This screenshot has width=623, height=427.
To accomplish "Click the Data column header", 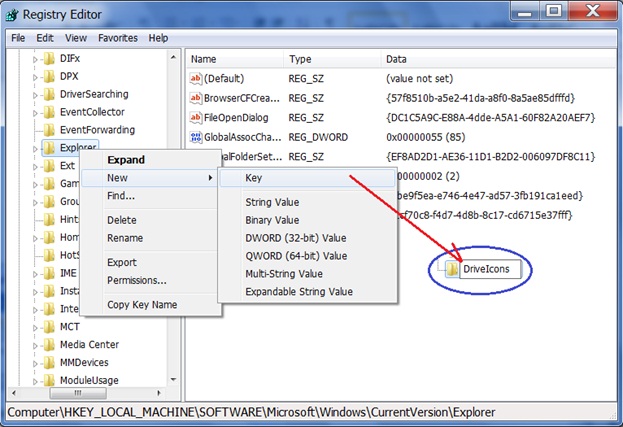I will (499, 59).
